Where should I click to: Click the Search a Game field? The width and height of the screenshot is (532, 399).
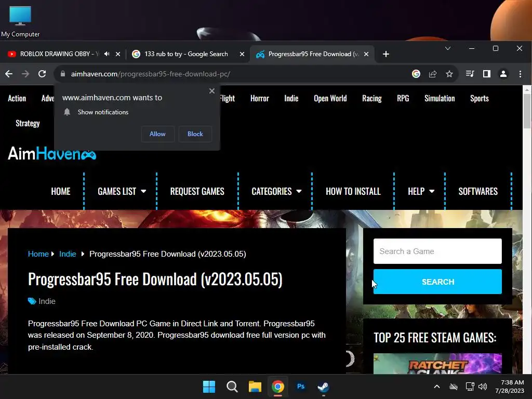tap(437, 251)
